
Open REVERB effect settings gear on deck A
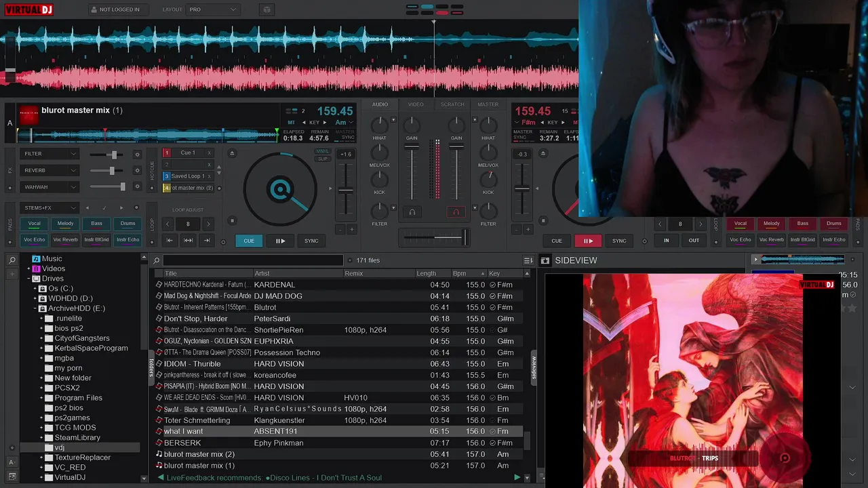137,171
